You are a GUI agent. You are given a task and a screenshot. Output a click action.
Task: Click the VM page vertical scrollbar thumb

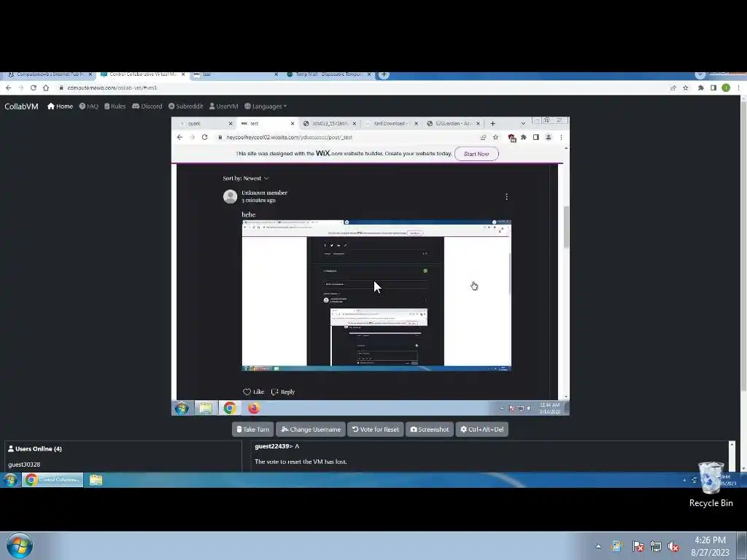(x=566, y=227)
